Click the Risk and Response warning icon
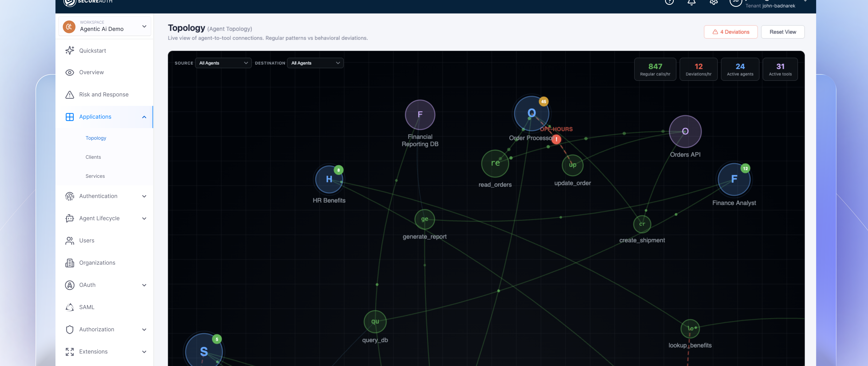The width and height of the screenshot is (868, 366). (x=70, y=95)
